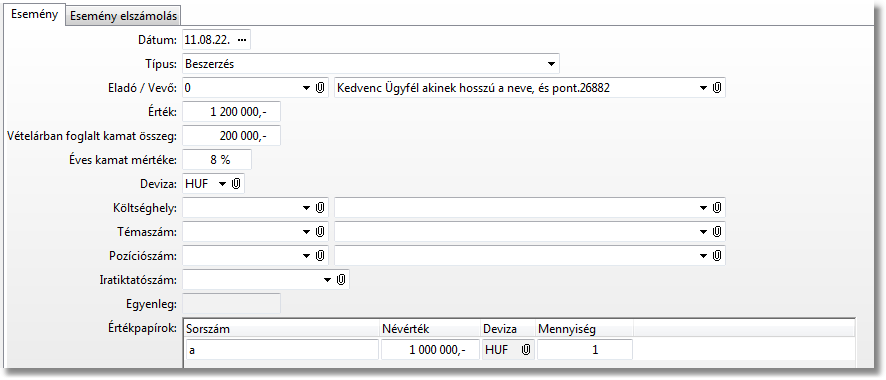
Task: Open the Eladó / Vevő code dropdown
Action: click(x=307, y=88)
